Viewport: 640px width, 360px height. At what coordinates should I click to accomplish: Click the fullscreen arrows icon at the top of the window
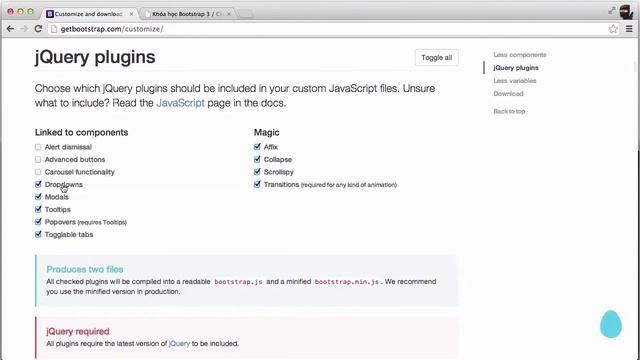tap(611, 11)
